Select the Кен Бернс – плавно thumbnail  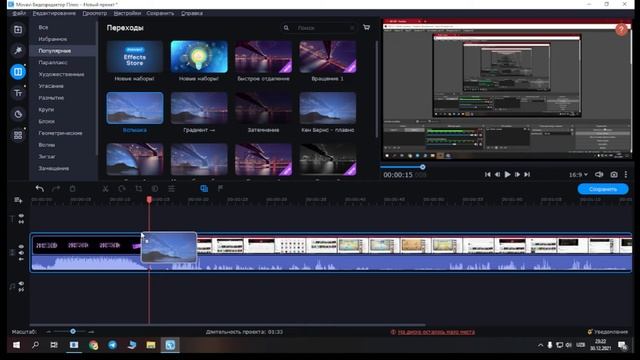(x=327, y=108)
